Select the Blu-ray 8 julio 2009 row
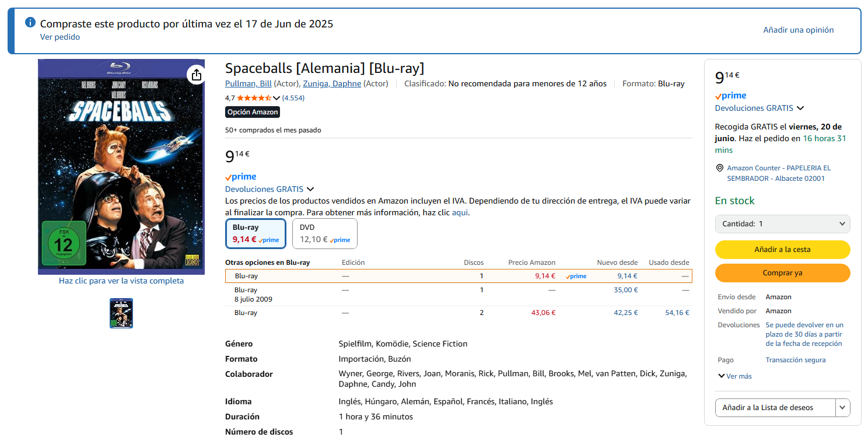This screenshot has height=441, width=868. (x=459, y=295)
